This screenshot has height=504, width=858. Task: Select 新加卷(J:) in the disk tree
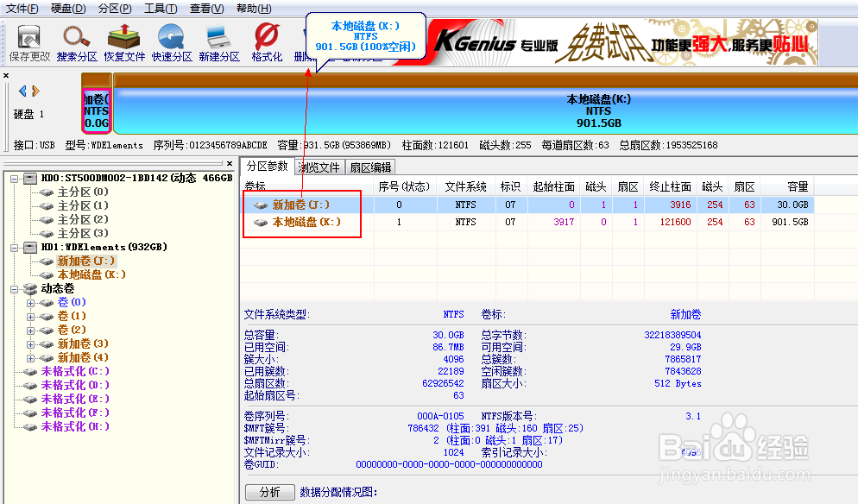[86, 261]
